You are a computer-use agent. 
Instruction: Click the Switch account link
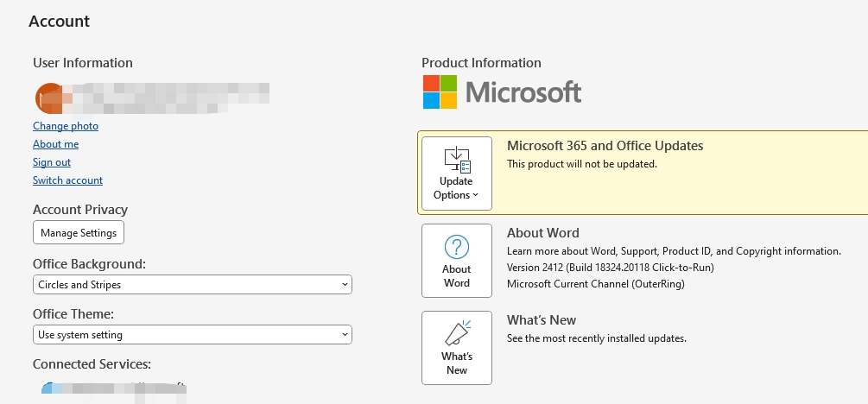[67, 180]
